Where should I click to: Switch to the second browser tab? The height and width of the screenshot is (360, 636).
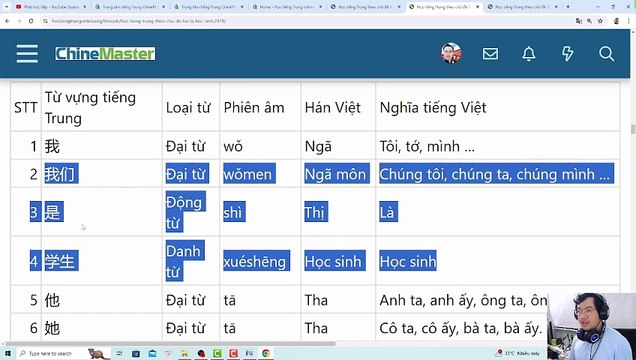[x=129, y=7]
